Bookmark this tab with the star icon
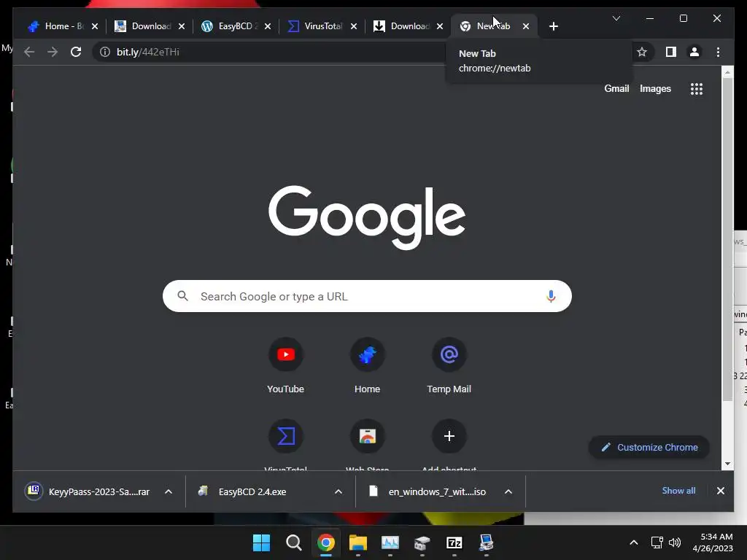The width and height of the screenshot is (747, 560). tap(642, 52)
